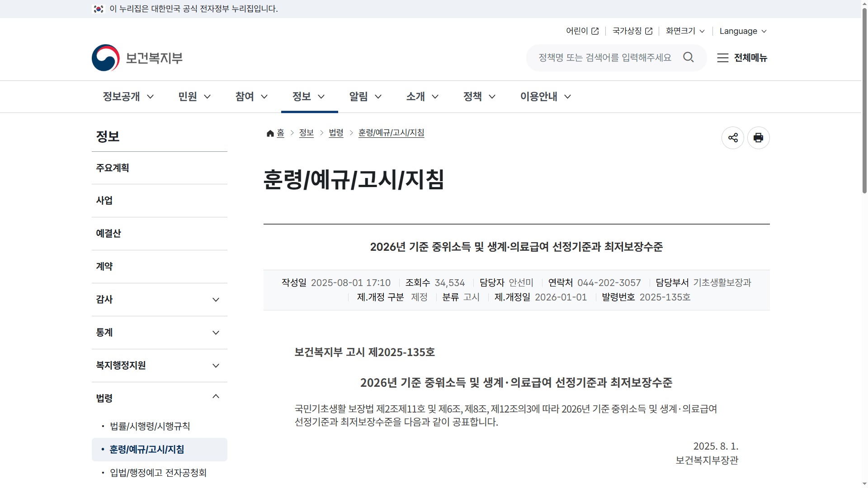Select the 정책 menu item
Viewport: 868px width, 488px height.
pos(473,96)
